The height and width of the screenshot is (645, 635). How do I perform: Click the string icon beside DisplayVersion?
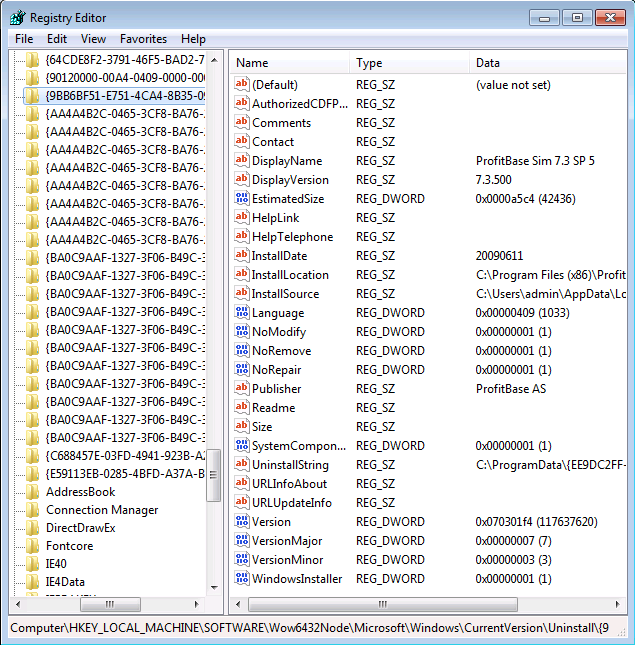pos(242,179)
